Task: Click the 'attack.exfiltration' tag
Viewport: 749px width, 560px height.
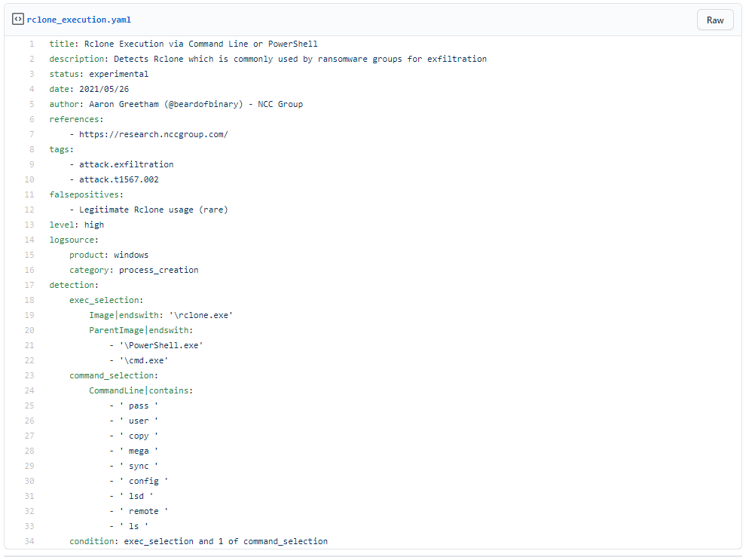Action: 127,164
